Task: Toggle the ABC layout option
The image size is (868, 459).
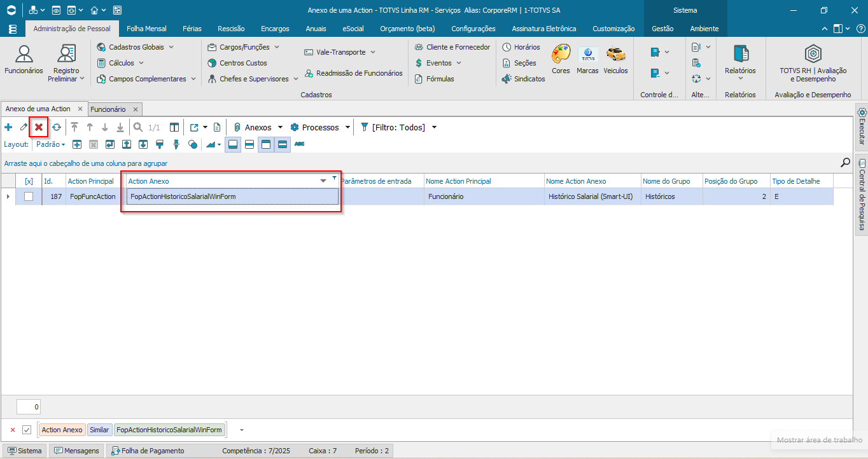Action: click(x=299, y=144)
